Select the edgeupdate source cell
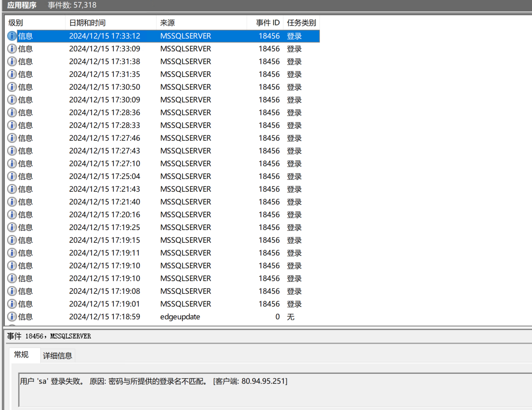The image size is (532, 410). pos(180,317)
